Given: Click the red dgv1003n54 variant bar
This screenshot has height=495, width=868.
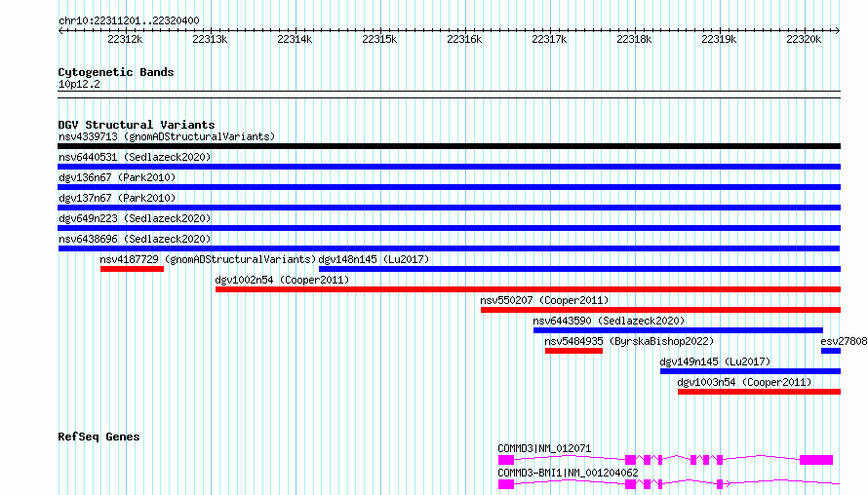Looking at the screenshot, I should 759,392.
